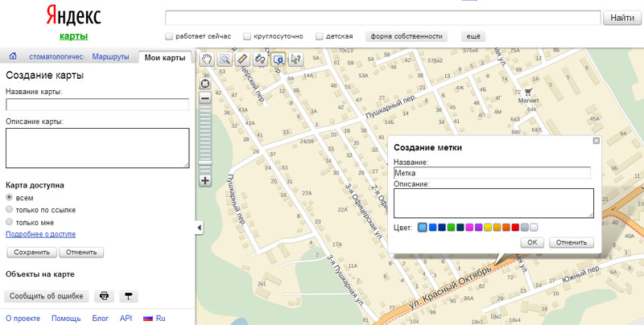Select the 'только мне' radio option
644x325 pixels.
click(10, 221)
